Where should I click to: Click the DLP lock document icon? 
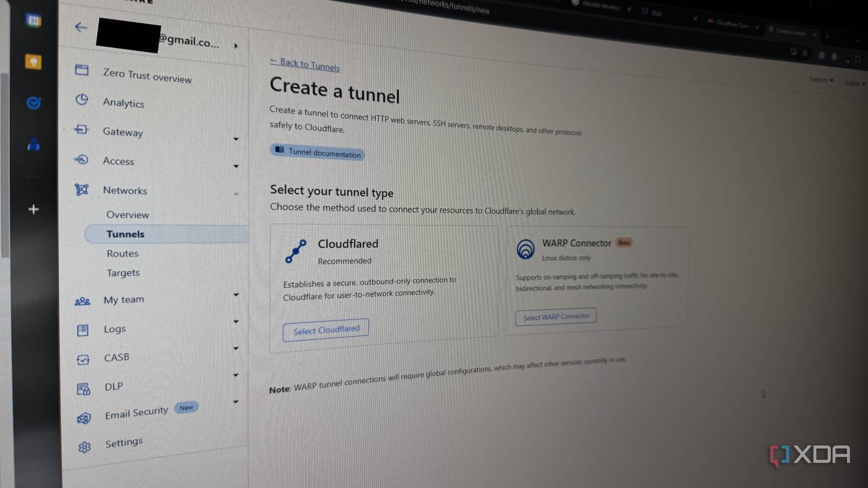pyautogui.click(x=84, y=389)
